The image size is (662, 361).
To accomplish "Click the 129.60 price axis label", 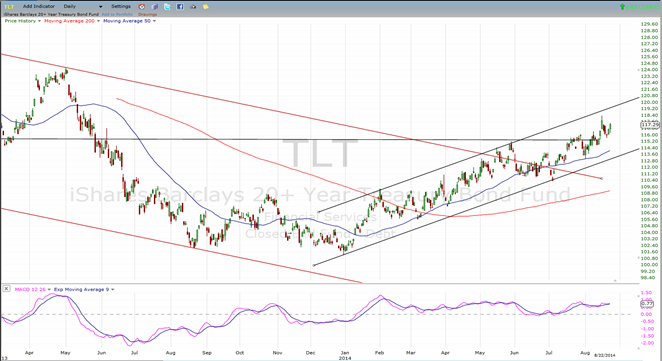I will coord(649,24).
